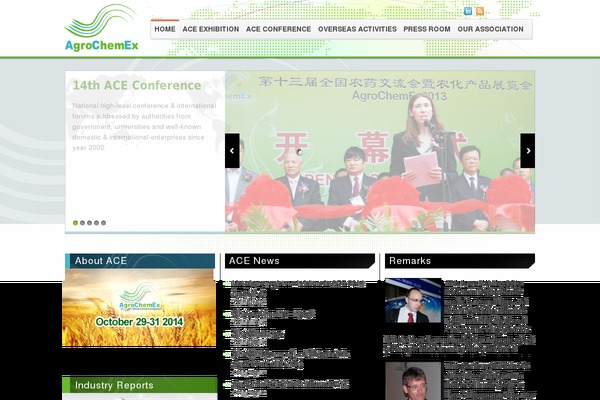Select the fourth slider pagination dot
The image size is (600, 400).
[x=96, y=223]
